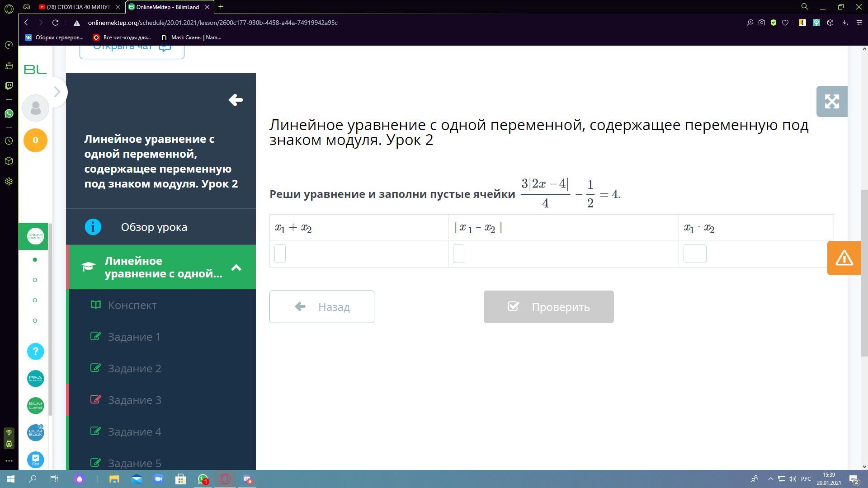Open WhatsApp in Opera sidebar
The height and width of the screenshot is (488, 868).
(x=9, y=113)
